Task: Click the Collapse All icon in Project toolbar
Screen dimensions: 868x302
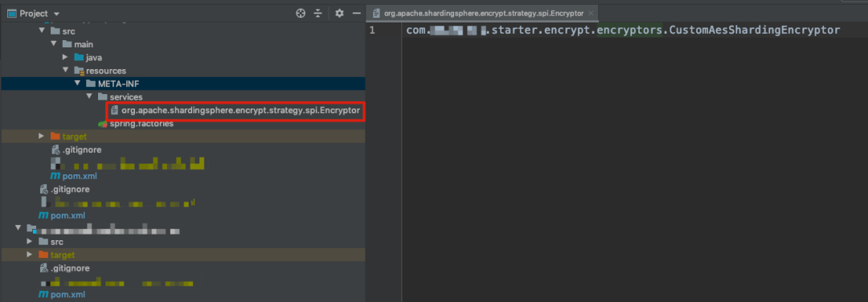Action: click(317, 14)
